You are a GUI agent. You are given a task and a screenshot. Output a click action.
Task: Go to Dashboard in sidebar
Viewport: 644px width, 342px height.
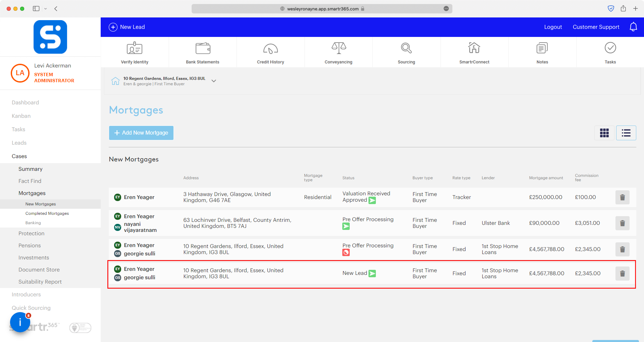click(25, 103)
